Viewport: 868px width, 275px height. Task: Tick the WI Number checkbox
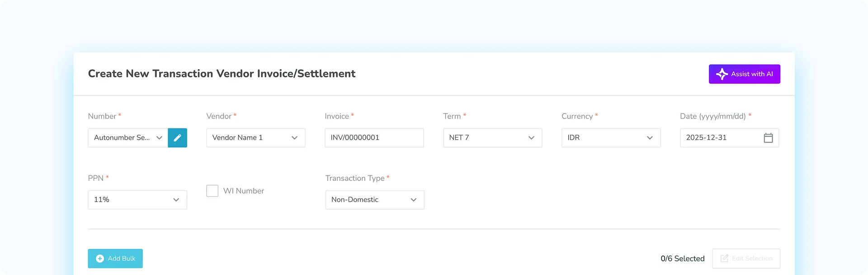click(x=212, y=191)
